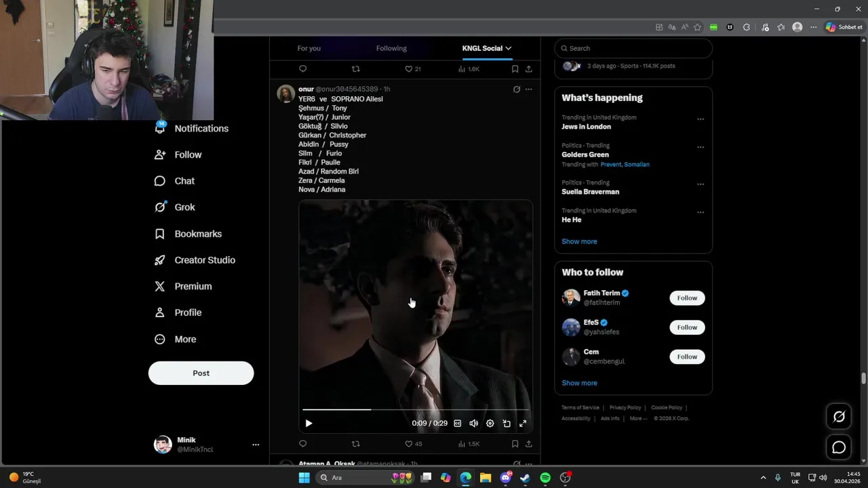Reply to onur's Soprano post

tap(303, 444)
